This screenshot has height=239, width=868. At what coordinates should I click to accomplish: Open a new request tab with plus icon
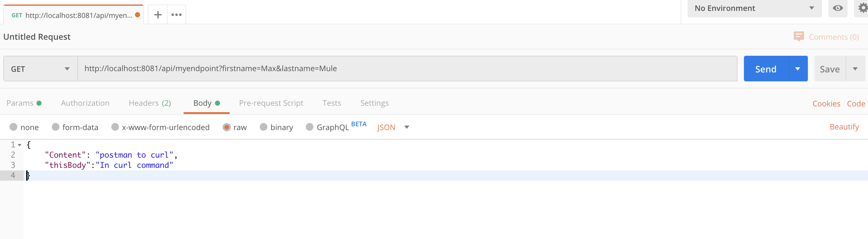(158, 15)
